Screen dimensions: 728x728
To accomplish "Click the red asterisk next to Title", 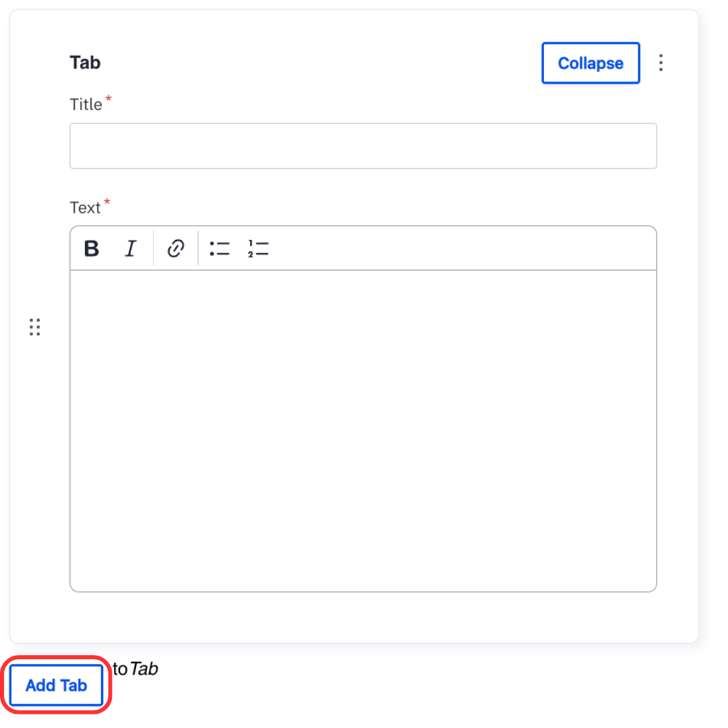I will pyautogui.click(x=109, y=100).
